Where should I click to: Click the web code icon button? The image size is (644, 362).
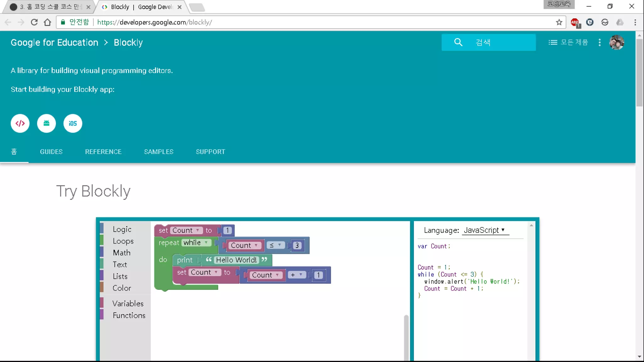pos(20,123)
